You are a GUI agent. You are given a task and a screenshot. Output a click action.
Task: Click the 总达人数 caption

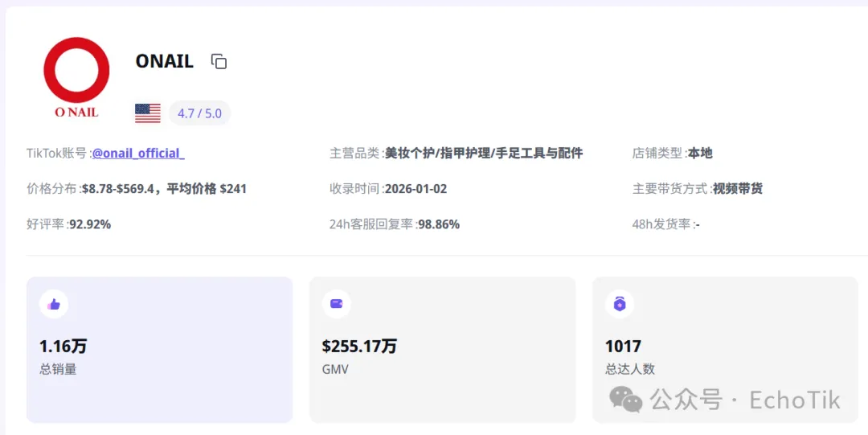tap(630, 369)
